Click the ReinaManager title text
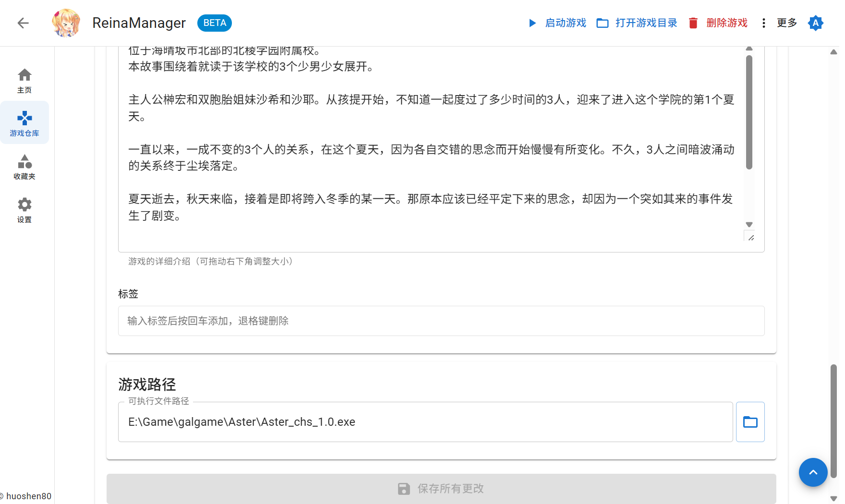Image resolution: width=845 pixels, height=504 pixels. [139, 23]
